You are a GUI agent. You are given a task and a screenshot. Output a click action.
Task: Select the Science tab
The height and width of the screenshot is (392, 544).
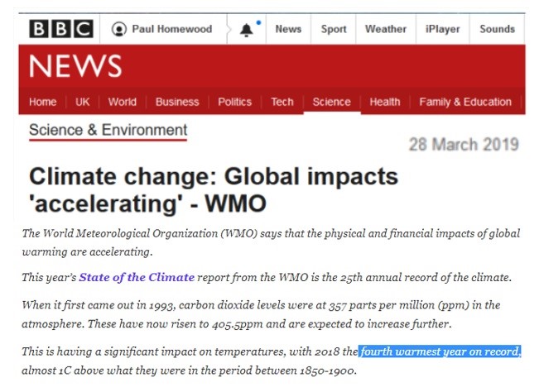(x=331, y=102)
